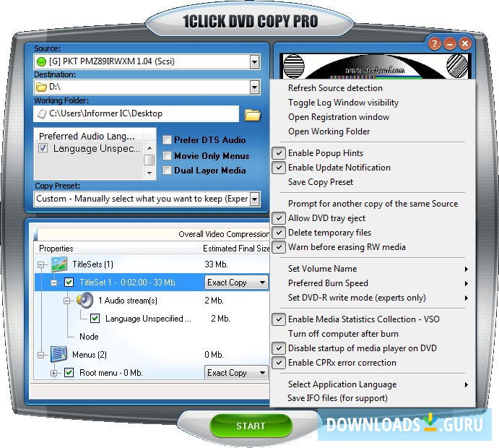Collapse the 1 Audio stream(s) node
The width and height of the screenshot is (499, 448).
(x=67, y=301)
